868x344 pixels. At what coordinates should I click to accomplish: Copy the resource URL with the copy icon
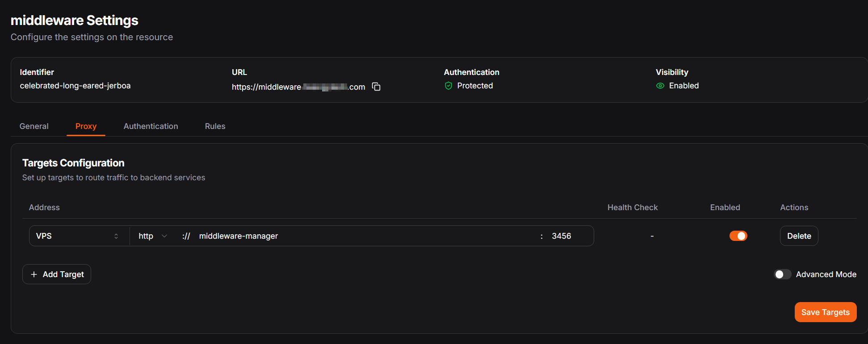click(x=376, y=87)
